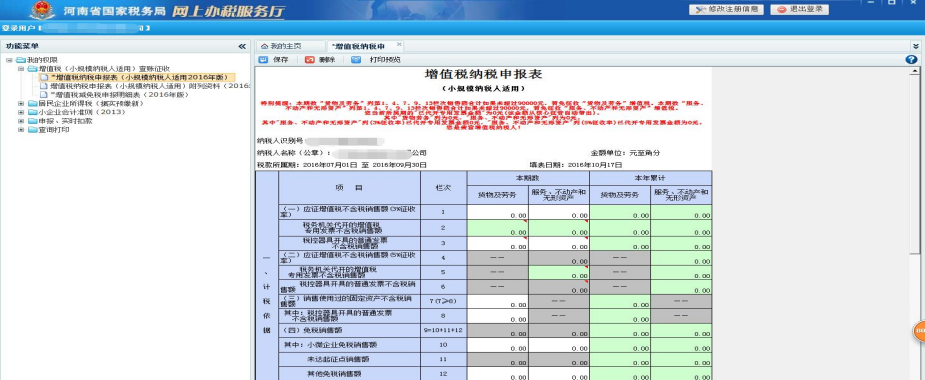Viewport: 925px width, 380px height.
Task: Expand the 小企业会计准则（2013） node
Action: (21, 112)
